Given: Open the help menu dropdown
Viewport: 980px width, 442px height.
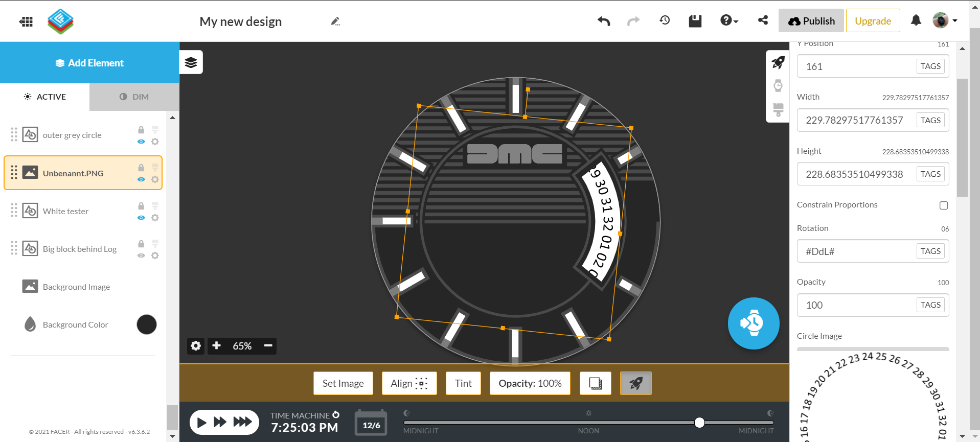Looking at the screenshot, I should point(729,20).
